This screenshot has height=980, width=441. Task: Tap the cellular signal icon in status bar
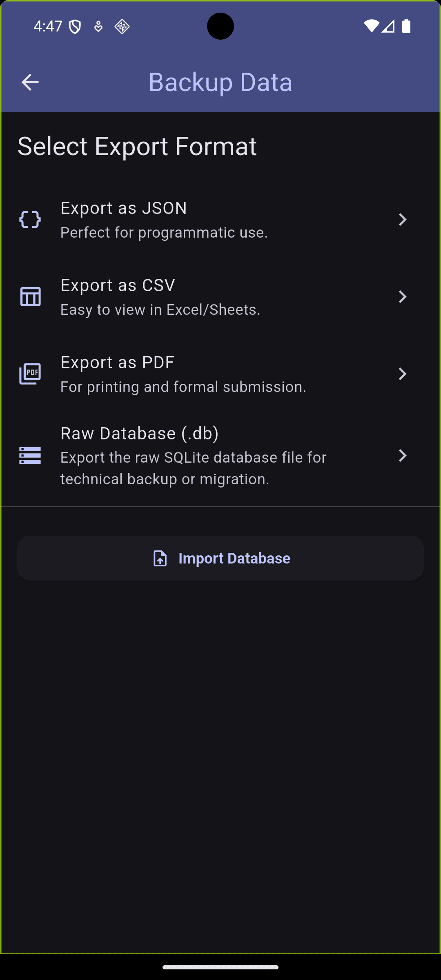point(388,26)
